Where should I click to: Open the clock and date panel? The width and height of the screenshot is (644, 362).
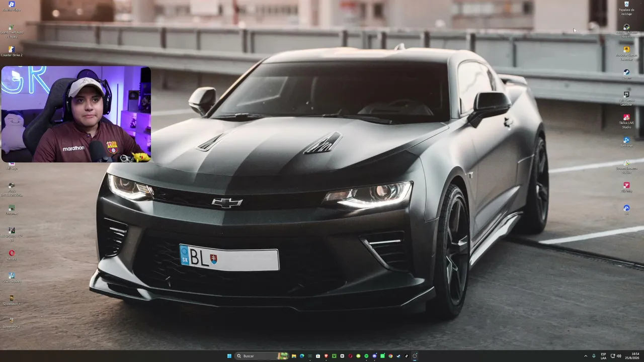(x=632, y=356)
